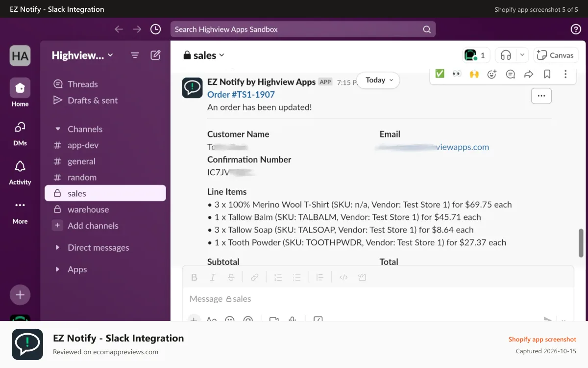Toggle blockquote formatting
Screen dimensions: 588x368
tap(320, 277)
